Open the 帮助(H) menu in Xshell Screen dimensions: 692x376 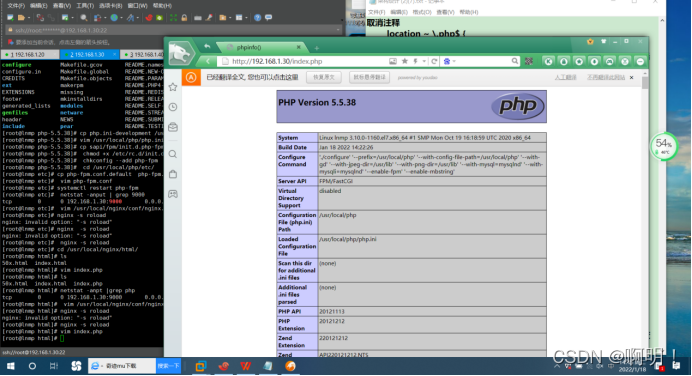pos(162,6)
